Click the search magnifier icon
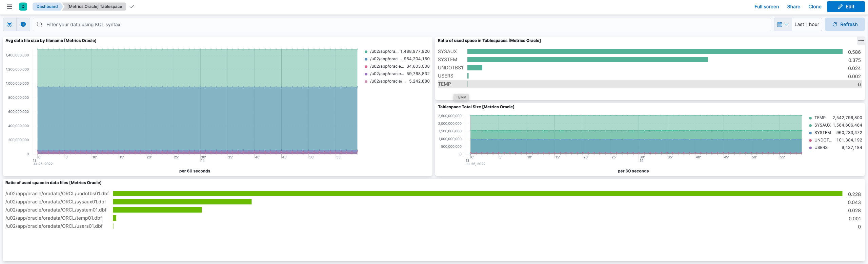The width and height of the screenshot is (868, 264). [40, 24]
